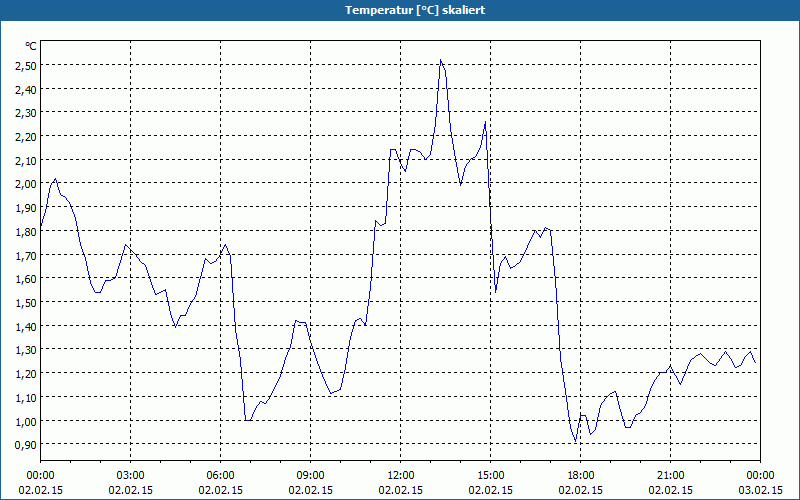
Task: Click the lowest curve point near 18:00
Action: (576, 441)
